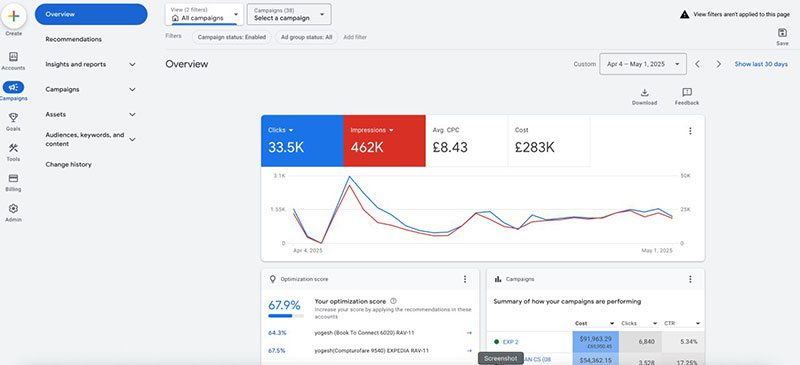
Task: Click Show last 30 days link
Action: coord(761,64)
